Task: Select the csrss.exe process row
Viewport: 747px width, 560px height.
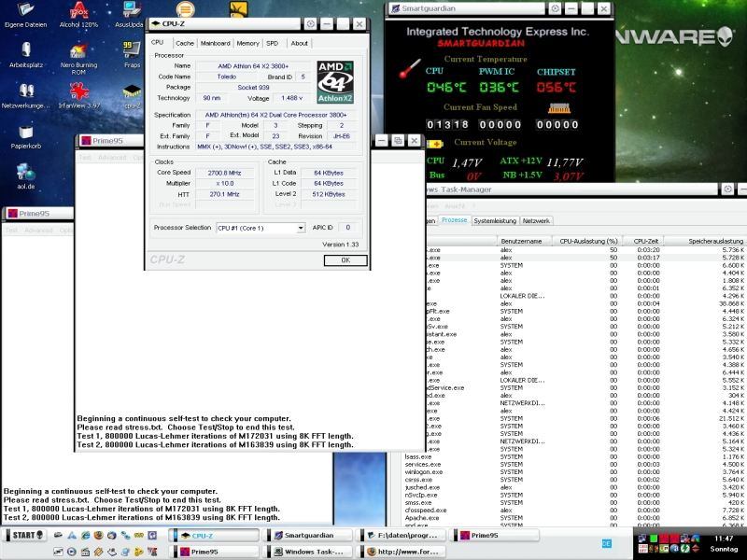Action: (x=574, y=480)
